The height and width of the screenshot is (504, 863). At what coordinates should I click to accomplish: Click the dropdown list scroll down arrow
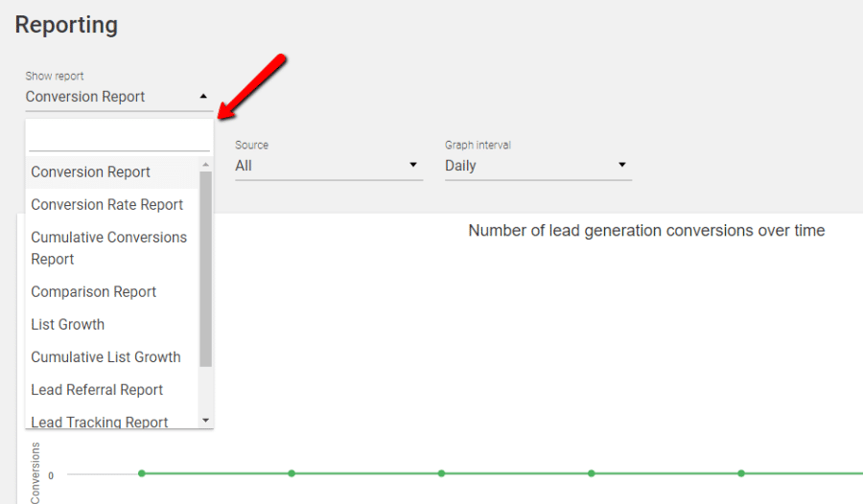tap(206, 421)
